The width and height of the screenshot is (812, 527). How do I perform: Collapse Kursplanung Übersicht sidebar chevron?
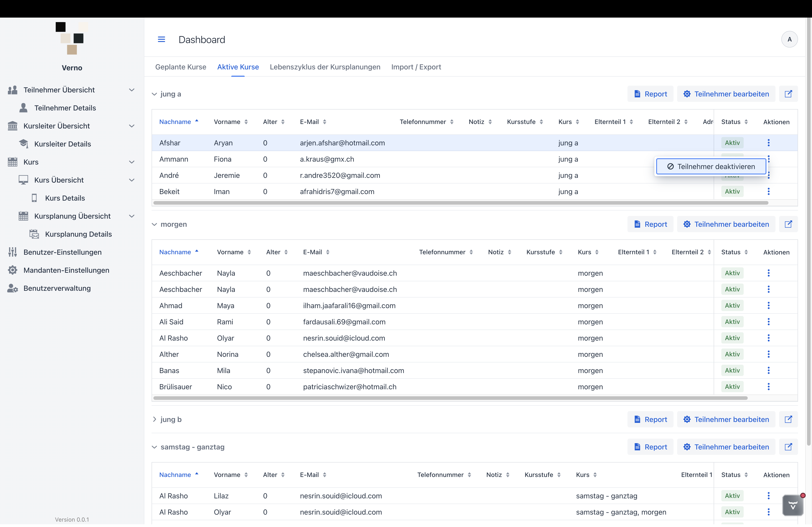pyautogui.click(x=132, y=216)
